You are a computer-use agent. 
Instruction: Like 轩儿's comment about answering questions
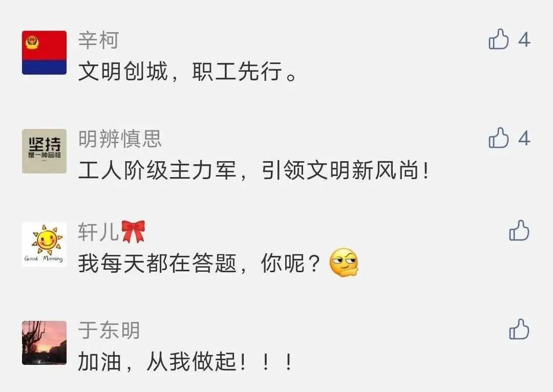[x=519, y=231]
